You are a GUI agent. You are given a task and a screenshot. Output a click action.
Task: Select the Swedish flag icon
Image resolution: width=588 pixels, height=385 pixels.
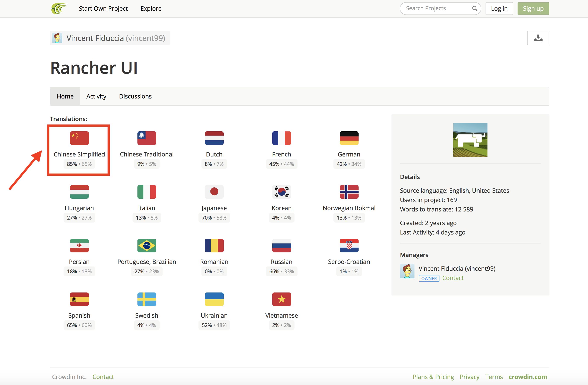coord(147,299)
